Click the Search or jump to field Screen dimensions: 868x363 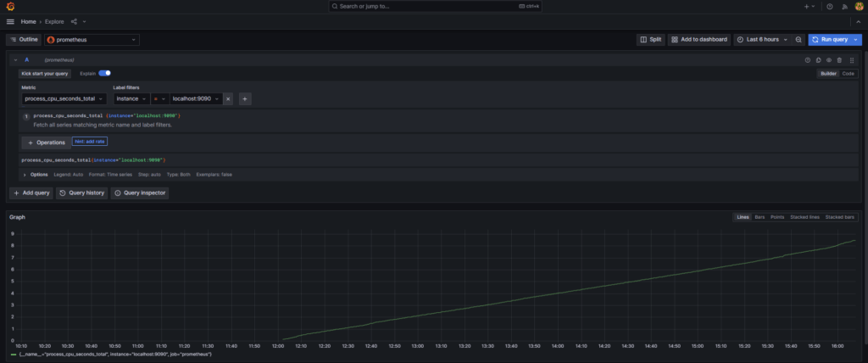coord(435,6)
